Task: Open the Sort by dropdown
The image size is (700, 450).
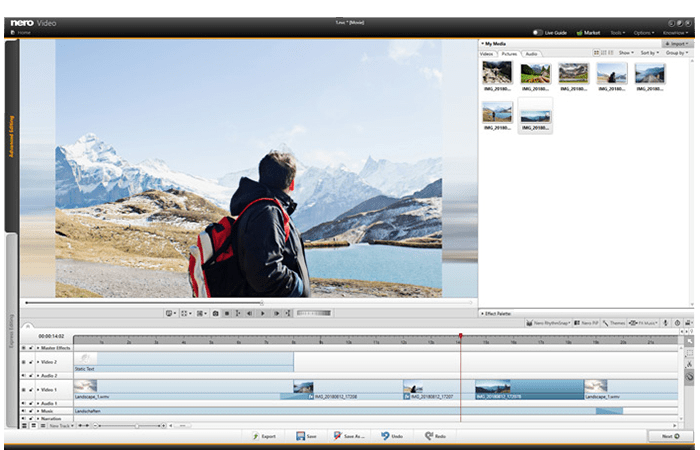Action: coord(650,53)
